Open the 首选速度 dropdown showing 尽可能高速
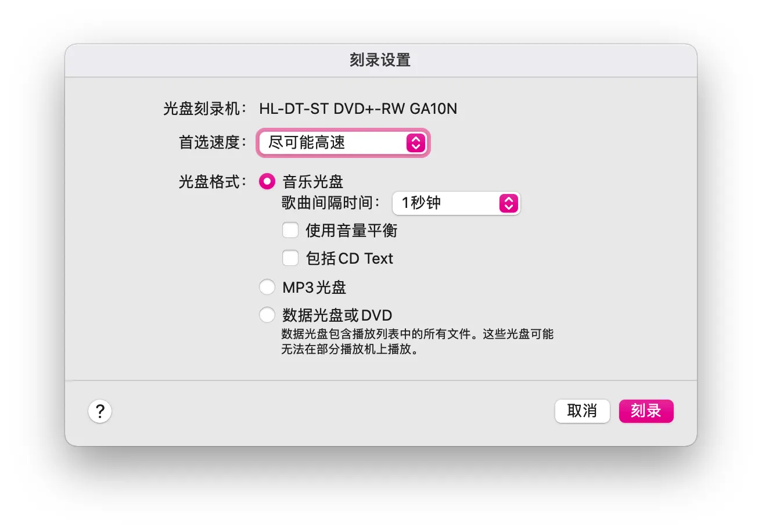 [343, 143]
